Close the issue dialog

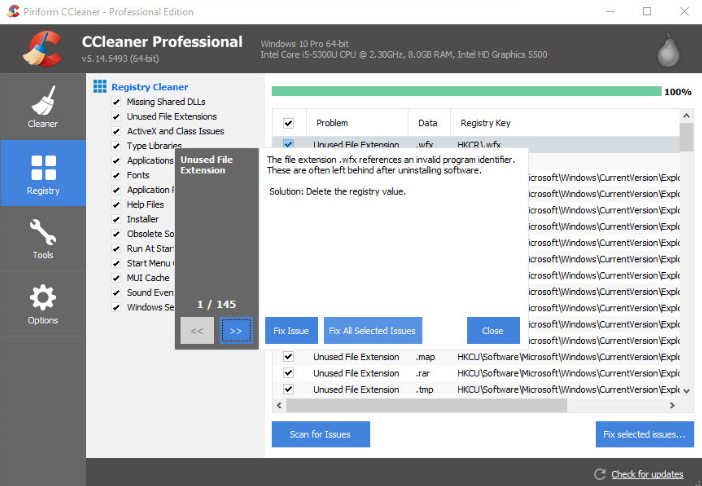point(493,331)
